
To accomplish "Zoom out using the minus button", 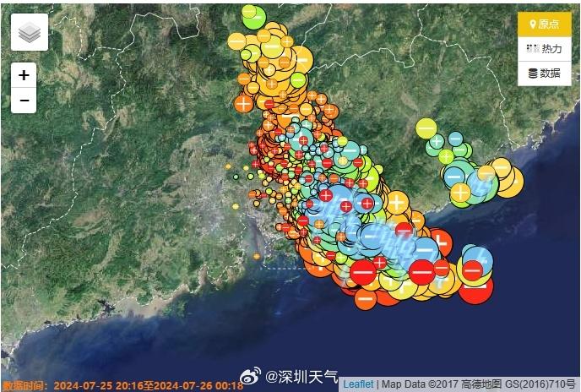I will coord(24,101).
